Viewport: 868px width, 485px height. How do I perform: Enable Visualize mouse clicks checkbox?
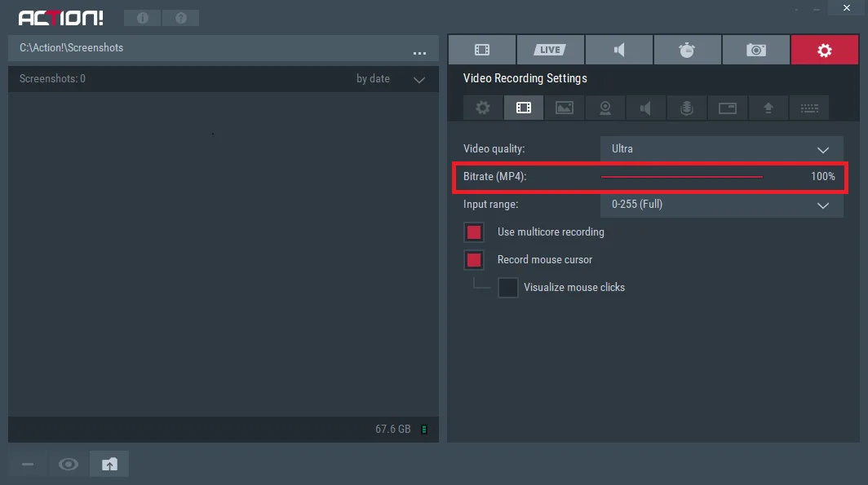point(507,288)
